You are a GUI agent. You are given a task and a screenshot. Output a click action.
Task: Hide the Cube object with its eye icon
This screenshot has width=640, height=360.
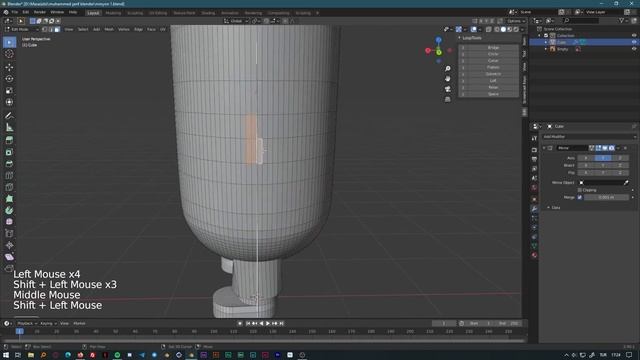[x=634, y=42]
